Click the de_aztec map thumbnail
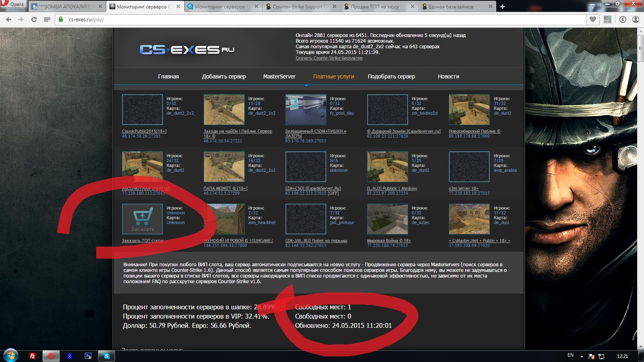Screen dimensions: 644x362 388,219
